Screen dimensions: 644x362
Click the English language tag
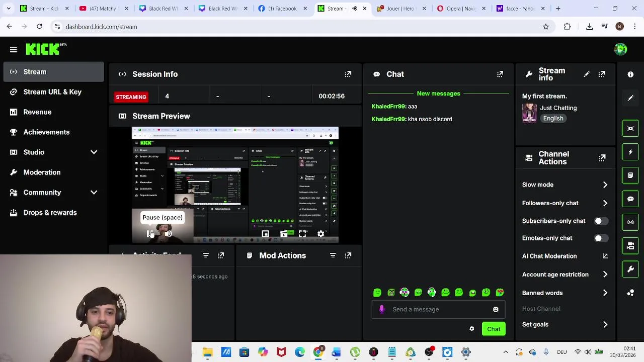[553, 118]
